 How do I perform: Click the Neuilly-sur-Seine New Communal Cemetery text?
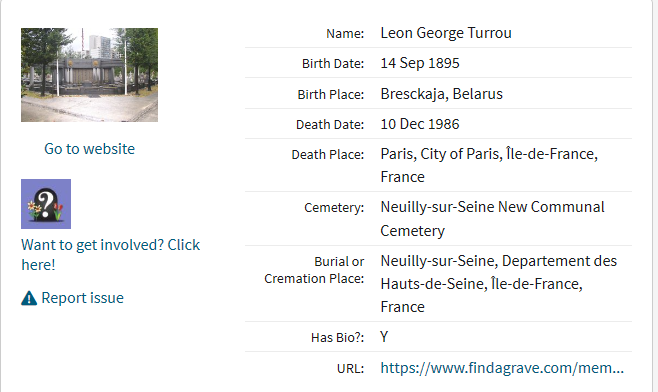click(492, 219)
